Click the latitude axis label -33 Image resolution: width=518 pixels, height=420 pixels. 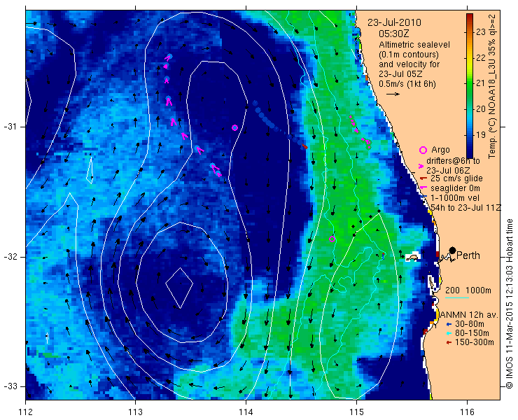tap(10, 386)
